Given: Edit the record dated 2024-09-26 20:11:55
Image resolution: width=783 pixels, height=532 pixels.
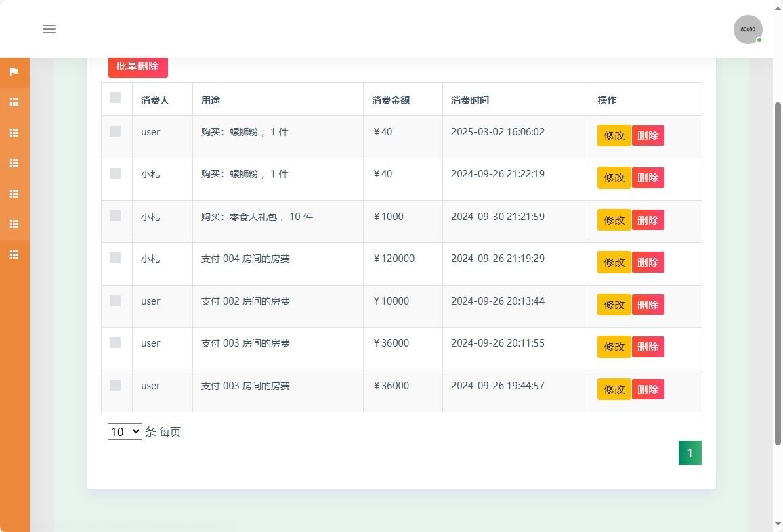Looking at the screenshot, I should point(614,347).
